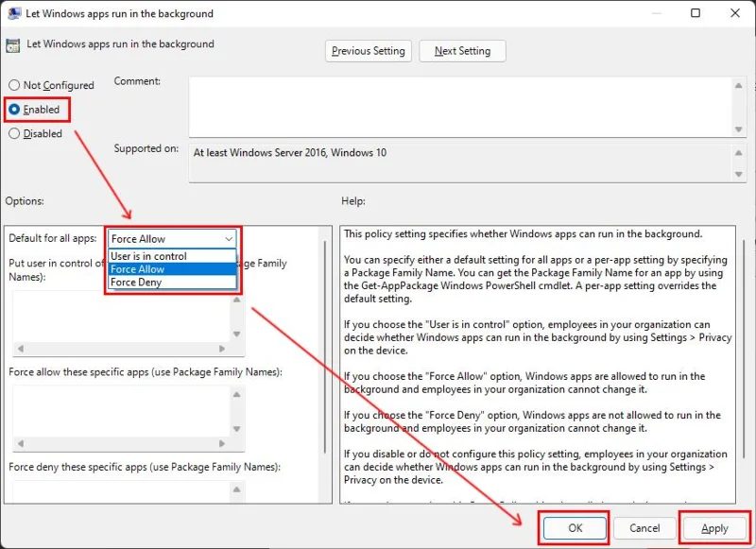The height and width of the screenshot is (549, 756).
Task: Minimize the policy window
Action: [656, 13]
